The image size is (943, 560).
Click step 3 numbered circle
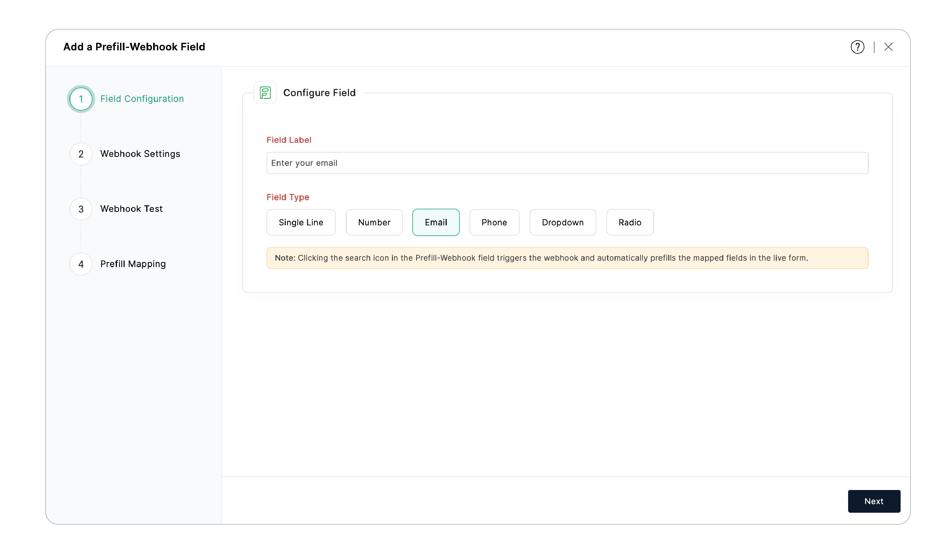tap(81, 209)
